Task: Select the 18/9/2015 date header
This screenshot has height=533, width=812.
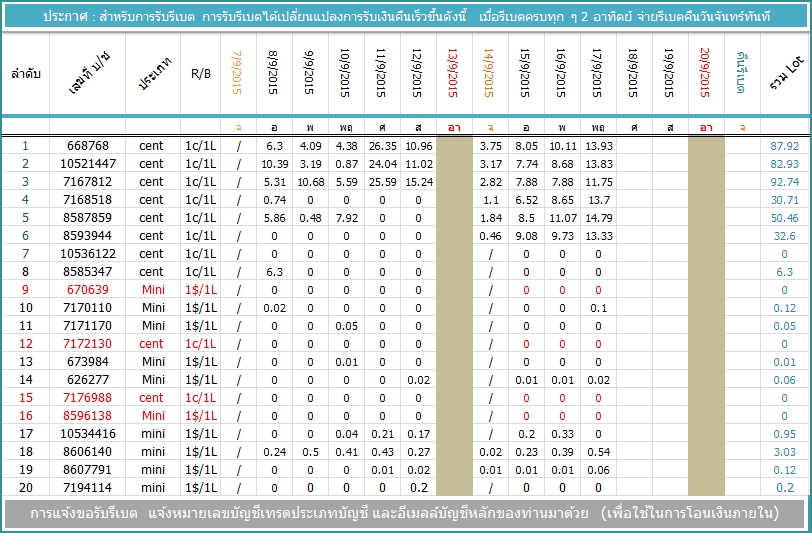Action: (633, 73)
